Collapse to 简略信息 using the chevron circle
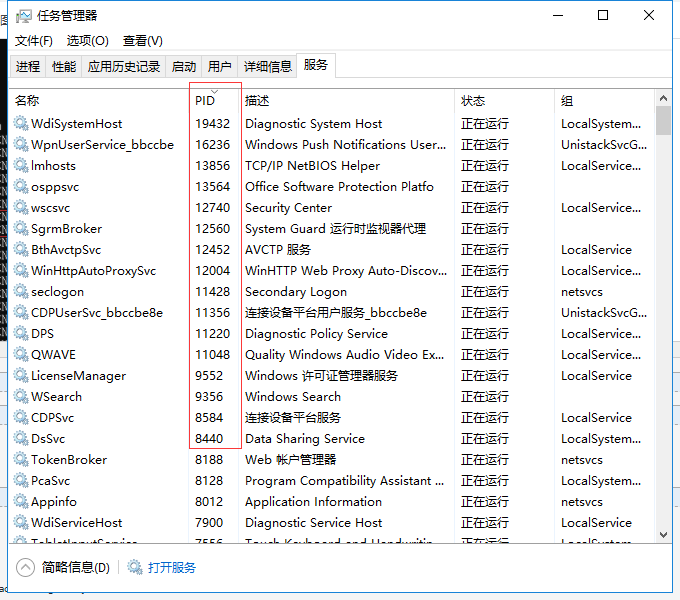Screen dimensions: 680x600 [25, 567]
